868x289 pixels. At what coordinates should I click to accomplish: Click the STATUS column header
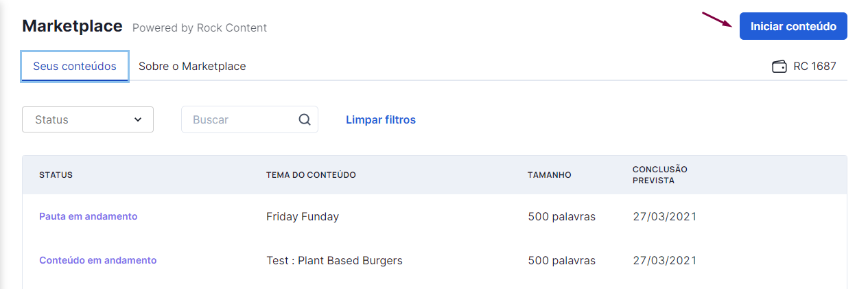tap(56, 175)
